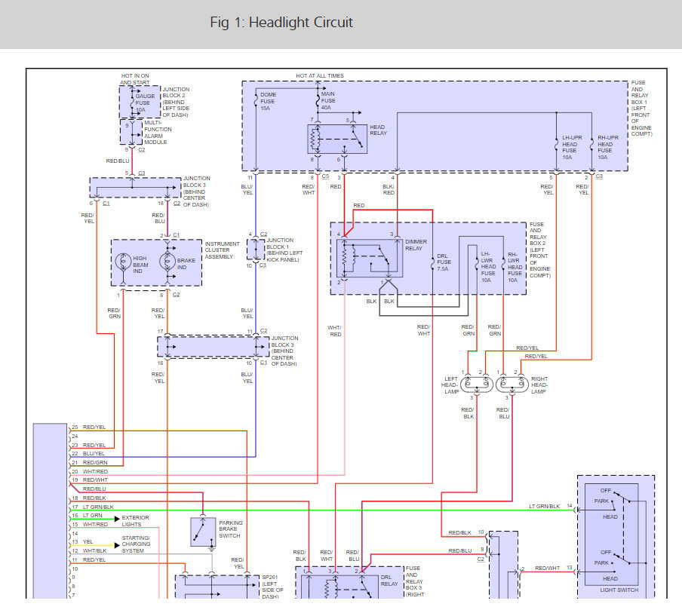Click the MAIN FUSE 40A label
This screenshot has height=616, width=682.
click(328, 100)
